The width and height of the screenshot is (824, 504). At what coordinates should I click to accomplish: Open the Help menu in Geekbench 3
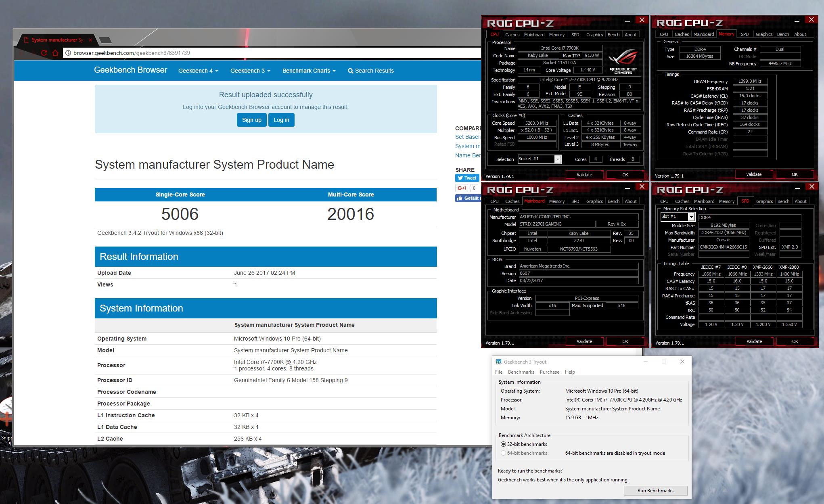pos(570,372)
